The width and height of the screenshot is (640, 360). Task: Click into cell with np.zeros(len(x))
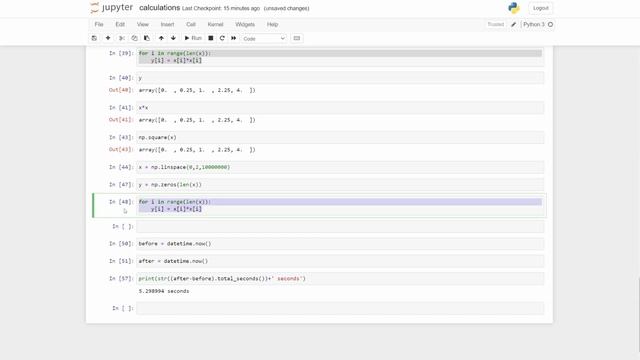click(x=340, y=184)
